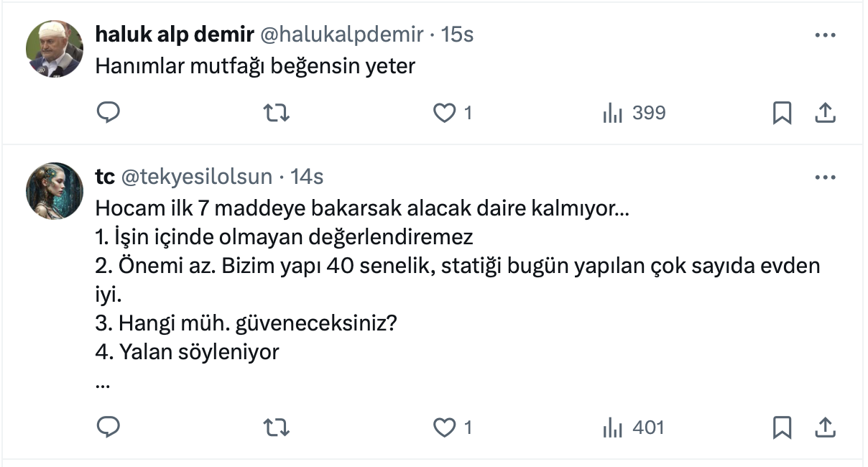View analytics showing 401 views
This screenshot has height=467, width=868.
pos(634,427)
